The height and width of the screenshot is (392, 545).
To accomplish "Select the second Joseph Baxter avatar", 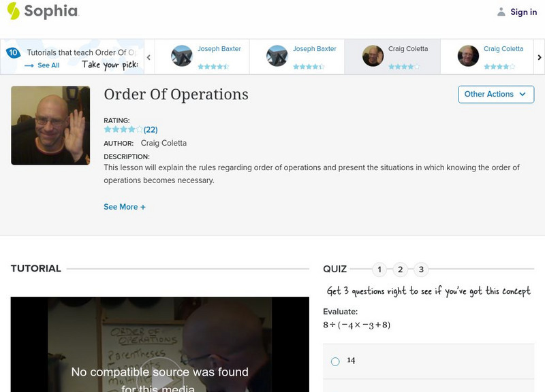I will click(x=278, y=55).
